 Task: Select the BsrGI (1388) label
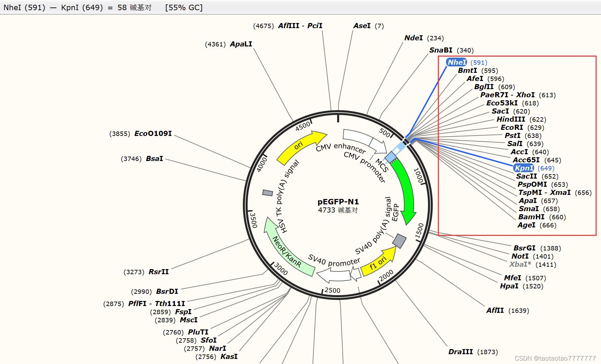[x=537, y=248]
